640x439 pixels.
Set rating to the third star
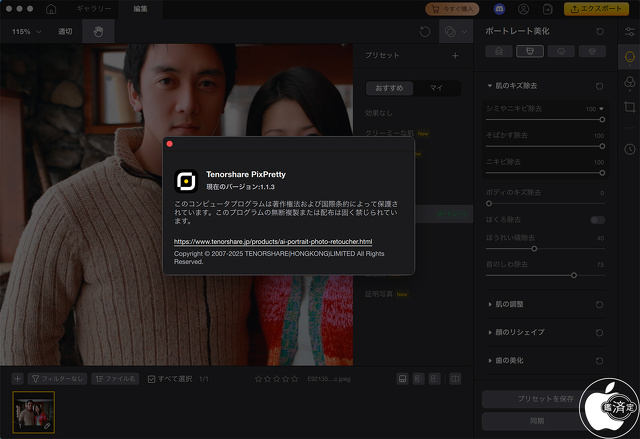click(276, 379)
